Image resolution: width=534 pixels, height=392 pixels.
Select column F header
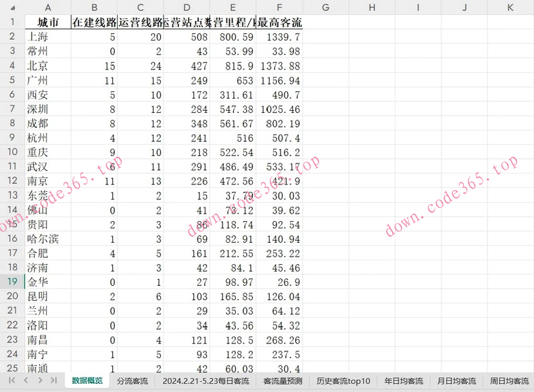point(279,7)
